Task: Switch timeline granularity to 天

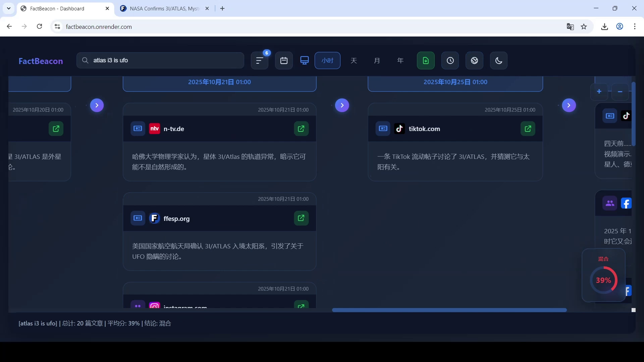Action: [x=354, y=61]
